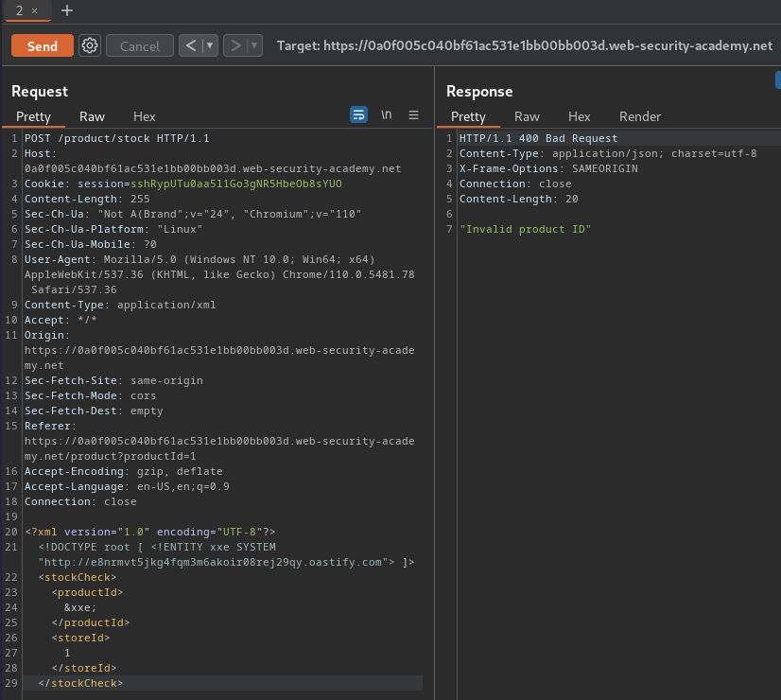Click the Target URL label

tap(525, 45)
